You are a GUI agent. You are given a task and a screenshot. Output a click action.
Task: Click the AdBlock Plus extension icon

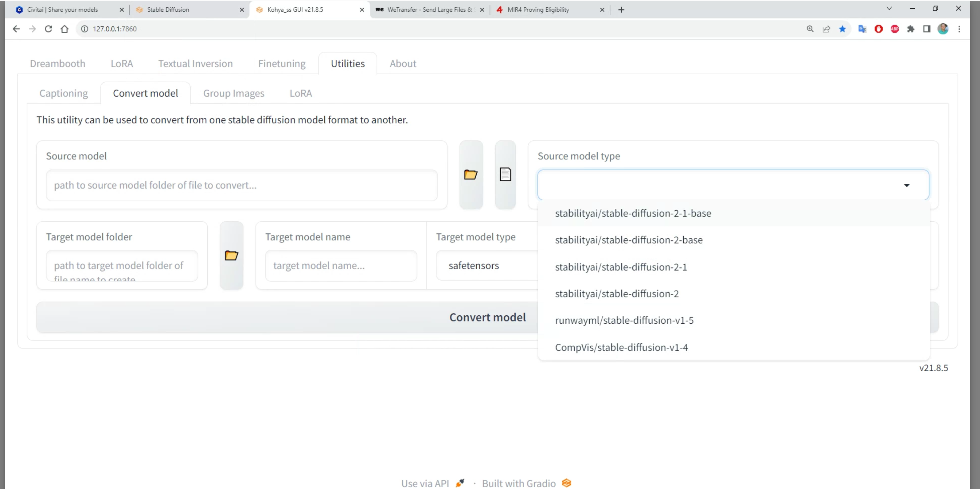click(895, 29)
